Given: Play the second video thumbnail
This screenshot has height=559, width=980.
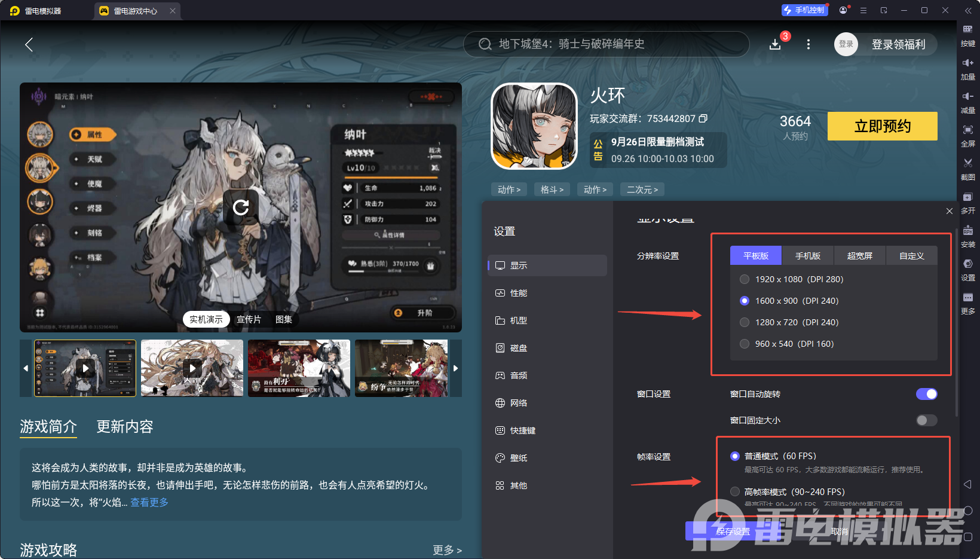Looking at the screenshot, I should 192,368.
